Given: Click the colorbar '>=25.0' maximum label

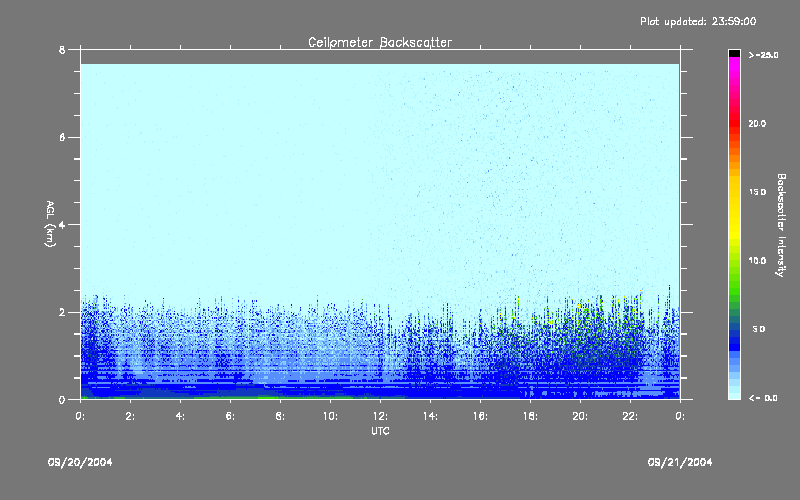Looking at the screenshot, I should click(x=763, y=55).
